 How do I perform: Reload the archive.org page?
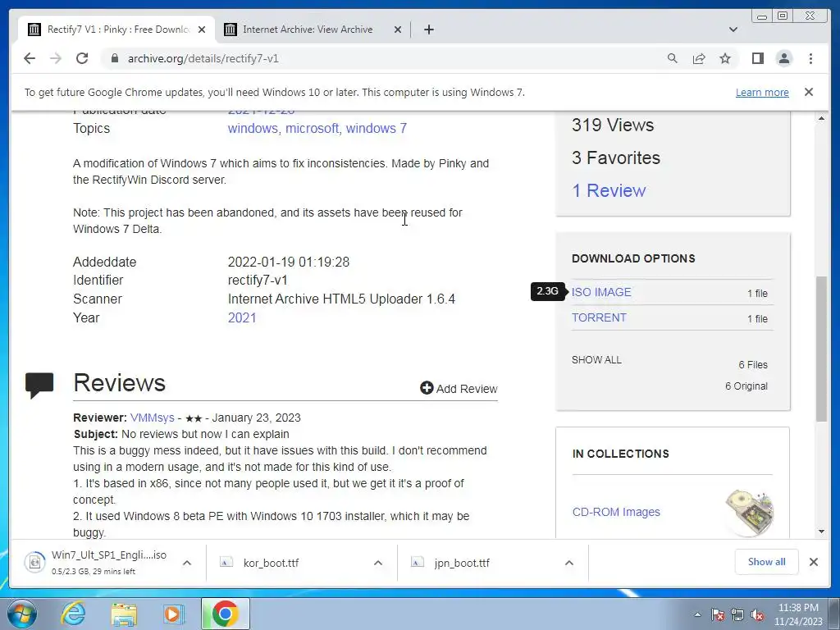click(82, 58)
